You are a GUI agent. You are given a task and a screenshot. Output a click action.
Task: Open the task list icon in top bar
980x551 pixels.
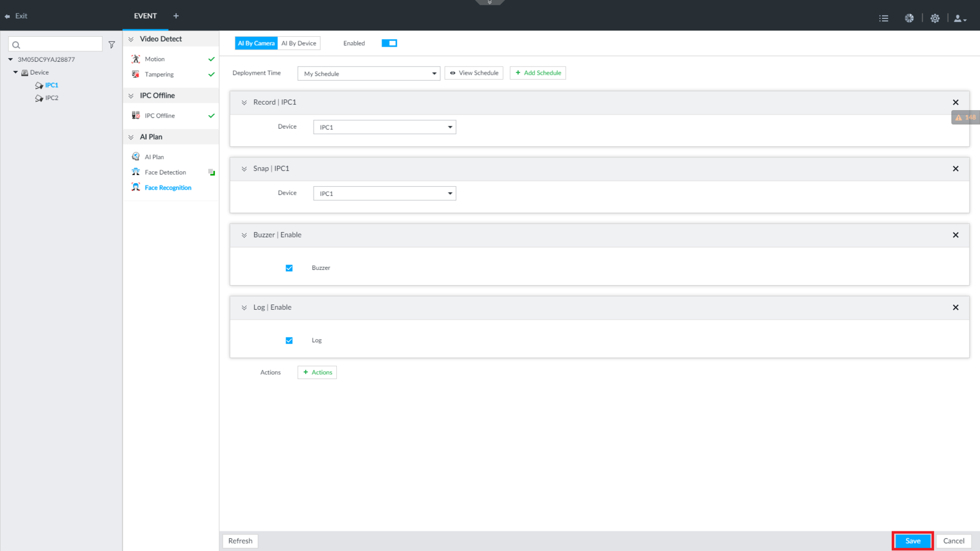click(x=883, y=18)
